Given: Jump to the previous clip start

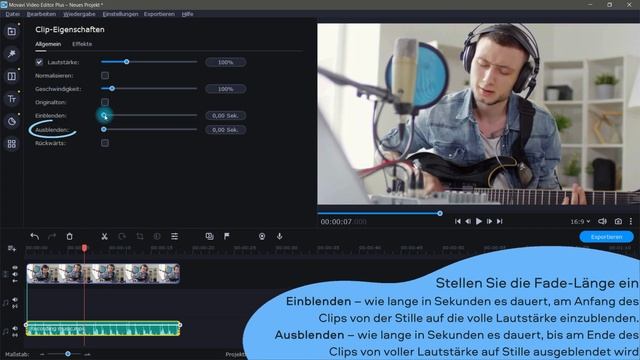Looking at the screenshot, I should click(458, 221).
